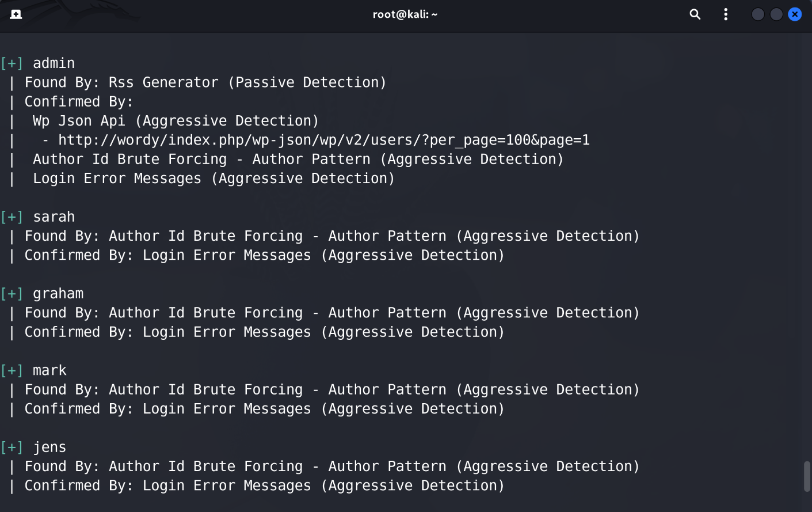Minimize the terminal window
The image size is (812, 512).
tap(758, 14)
